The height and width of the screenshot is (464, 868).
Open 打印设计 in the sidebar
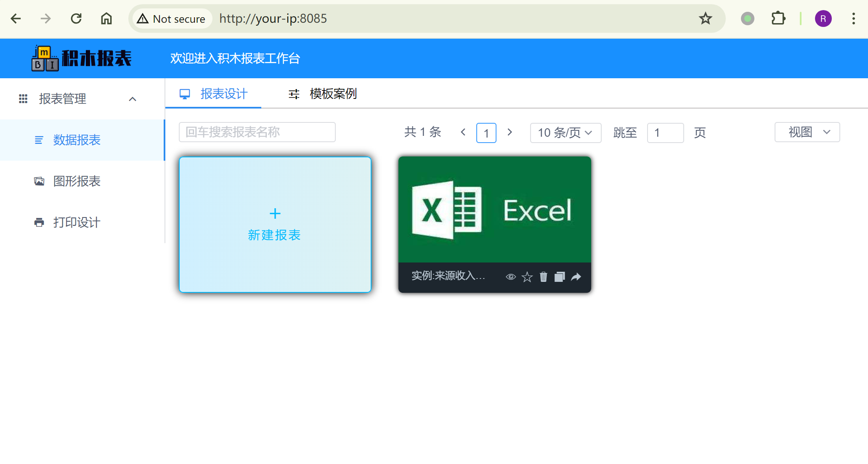click(x=77, y=223)
